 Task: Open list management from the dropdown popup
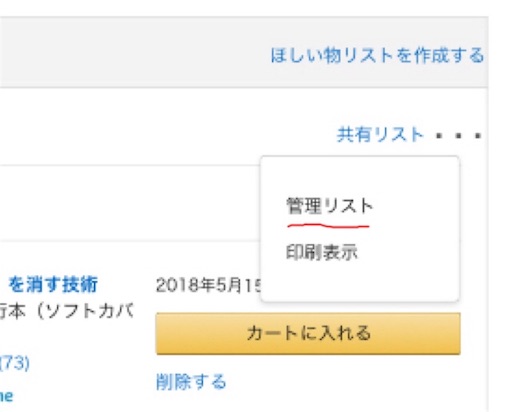click(x=330, y=206)
